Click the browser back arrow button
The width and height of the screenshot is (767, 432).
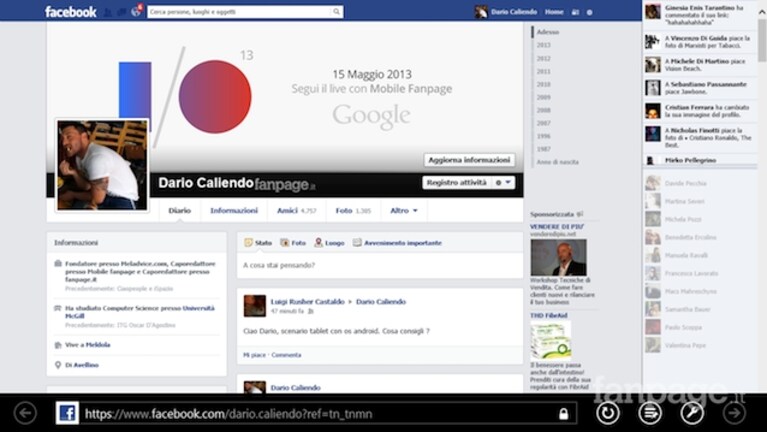25,413
